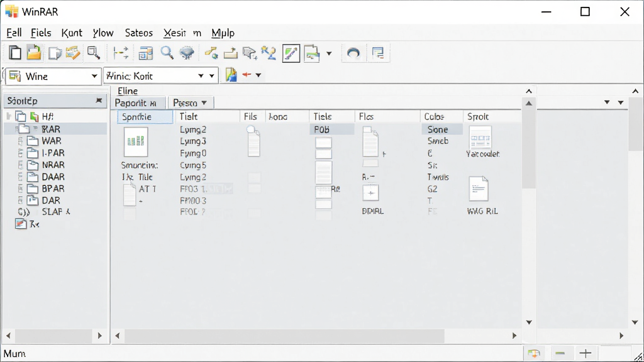
Task: Open the Wine combo box
Action: click(53, 76)
